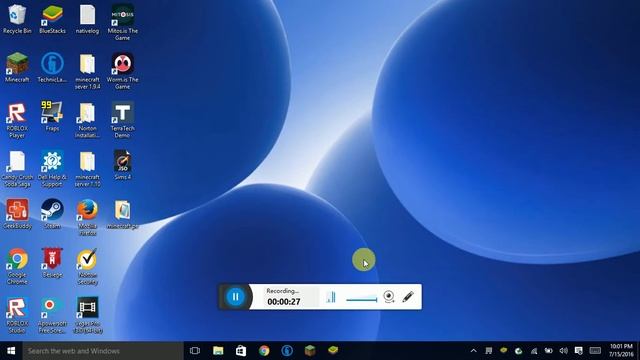Select the nativelog file icon
640x360 pixels.
click(87, 19)
